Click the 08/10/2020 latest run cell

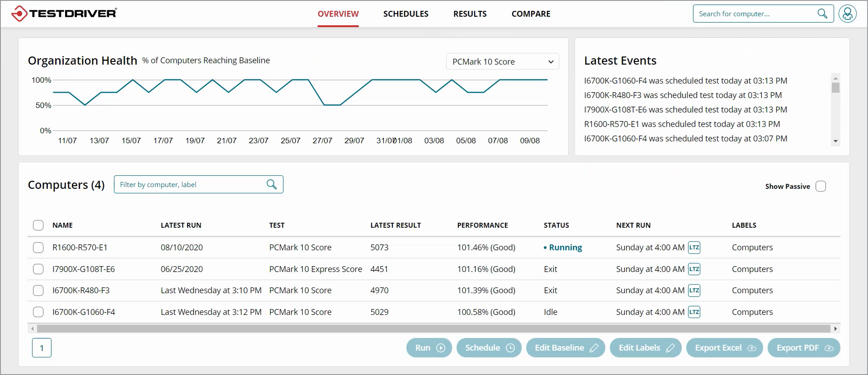tap(182, 247)
